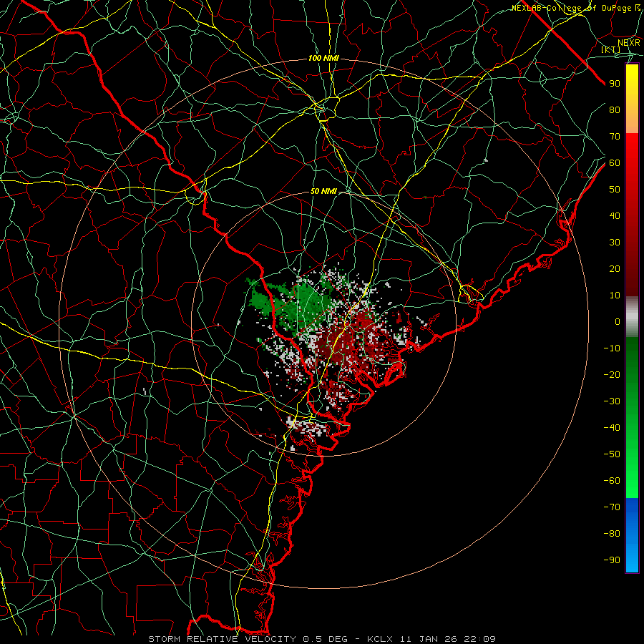Click the 50 value on velocity scale
Image resolution: width=644 pixels, height=644 pixels.
tap(615, 190)
